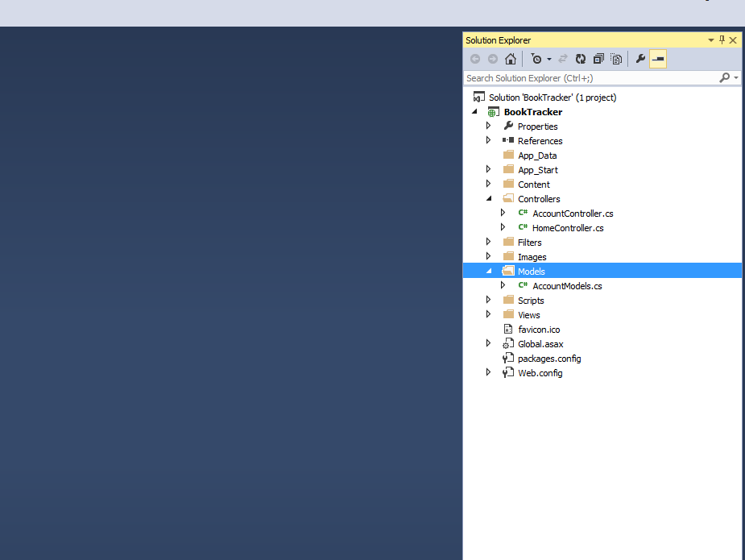Expand the Global.asax node
Viewport: 745px width, 560px height.
tap(488, 343)
